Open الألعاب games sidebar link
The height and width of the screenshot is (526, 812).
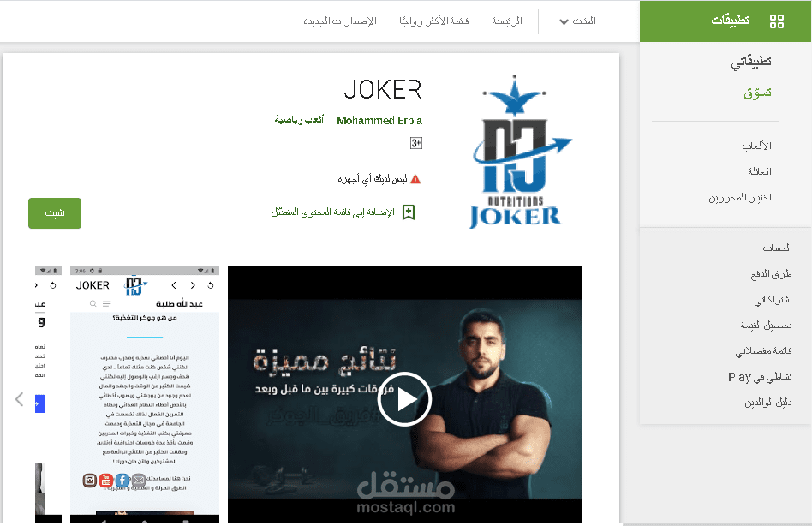coord(756,146)
